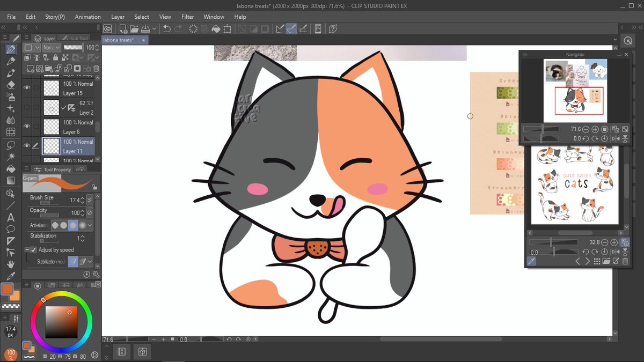The image size is (644, 362).
Task: Collapse the Adjust by speed minus expander
Action: coord(27,250)
